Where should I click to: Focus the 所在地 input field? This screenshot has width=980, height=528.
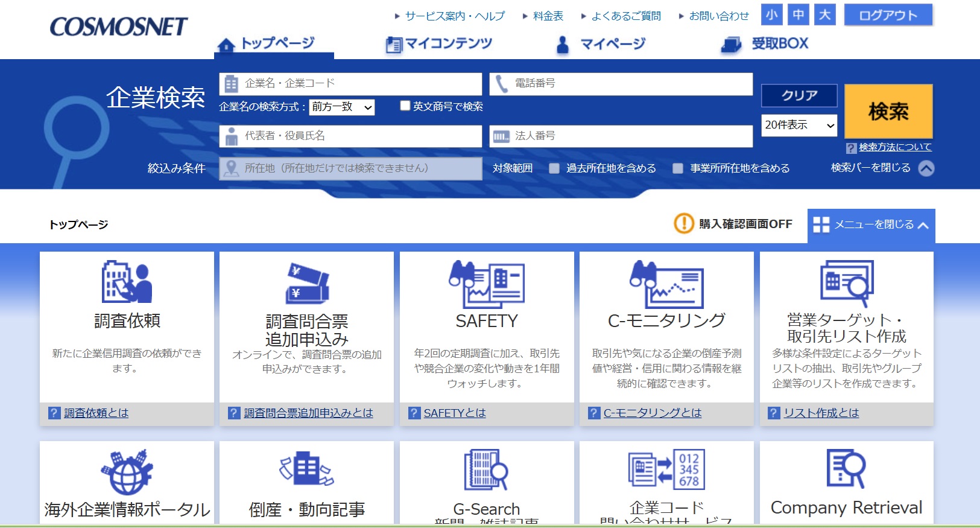click(350, 168)
